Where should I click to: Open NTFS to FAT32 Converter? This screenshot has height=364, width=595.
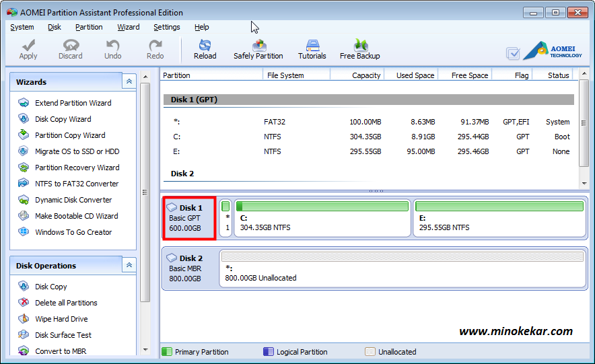[x=77, y=184]
